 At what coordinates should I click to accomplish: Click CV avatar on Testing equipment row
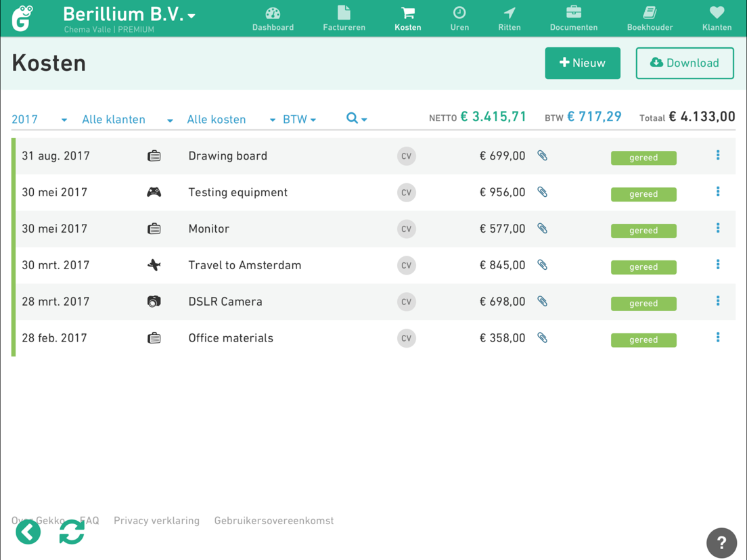[407, 192]
